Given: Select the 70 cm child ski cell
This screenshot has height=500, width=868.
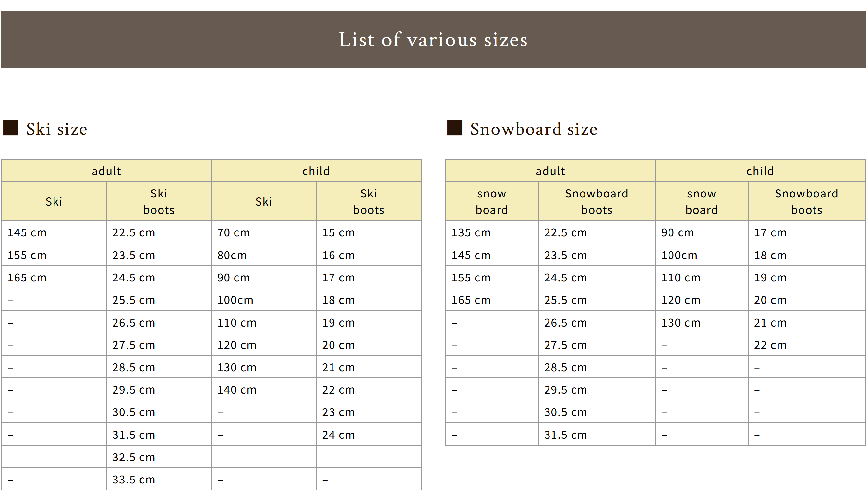Looking at the screenshot, I should pyautogui.click(x=233, y=232).
